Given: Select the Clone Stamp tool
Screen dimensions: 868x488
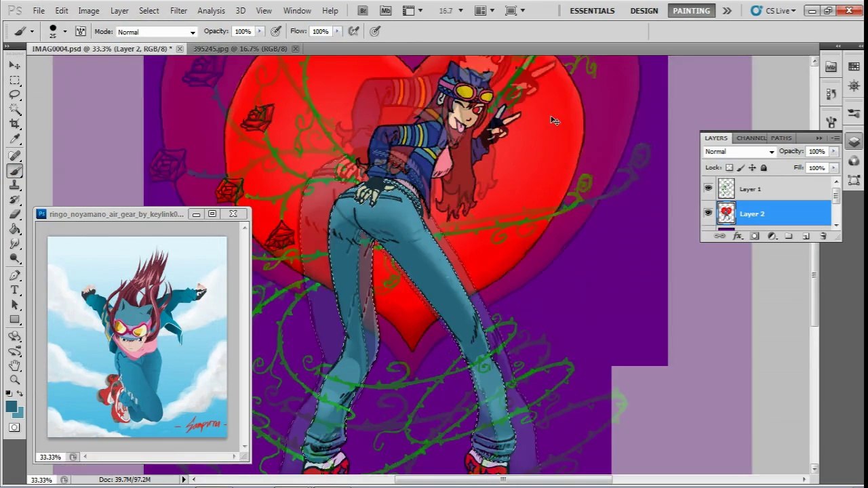Looking at the screenshot, I should point(14,185).
